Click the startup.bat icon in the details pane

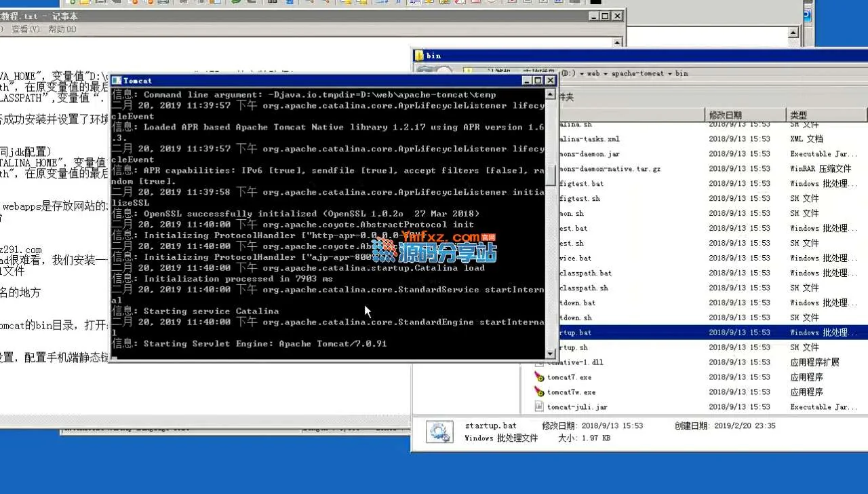point(439,431)
